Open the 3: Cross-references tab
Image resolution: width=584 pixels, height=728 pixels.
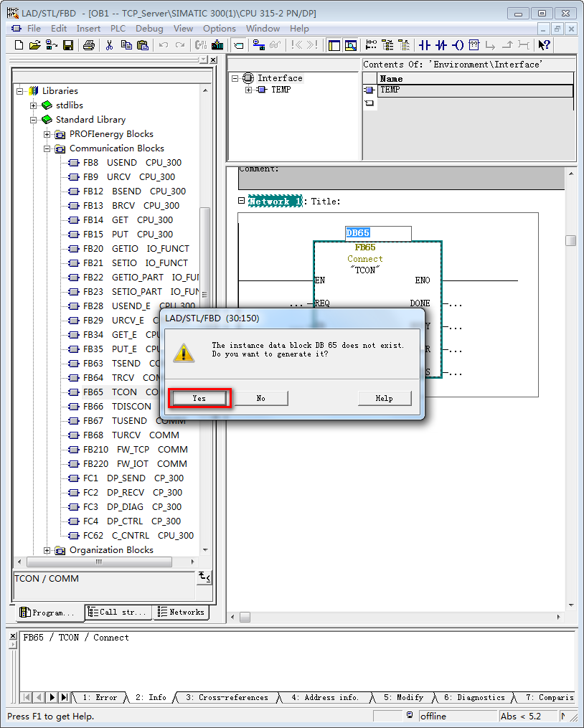pyautogui.click(x=227, y=697)
